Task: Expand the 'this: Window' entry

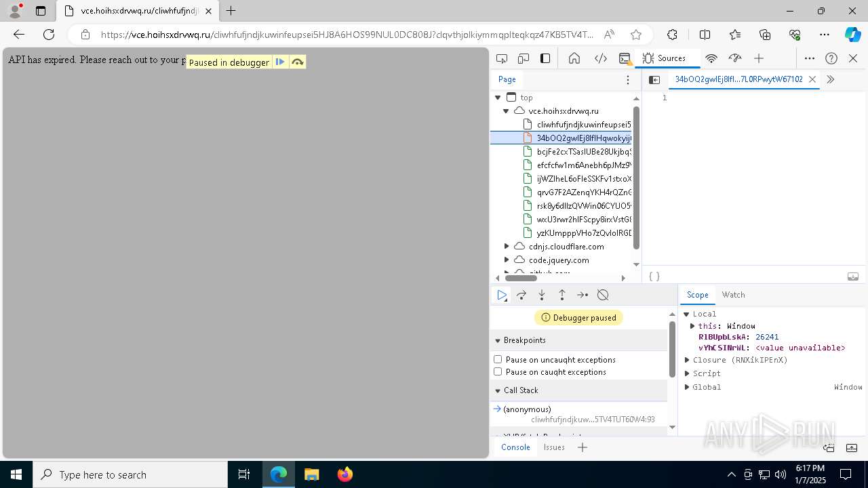Action: pyautogui.click(x=692, y=326)
